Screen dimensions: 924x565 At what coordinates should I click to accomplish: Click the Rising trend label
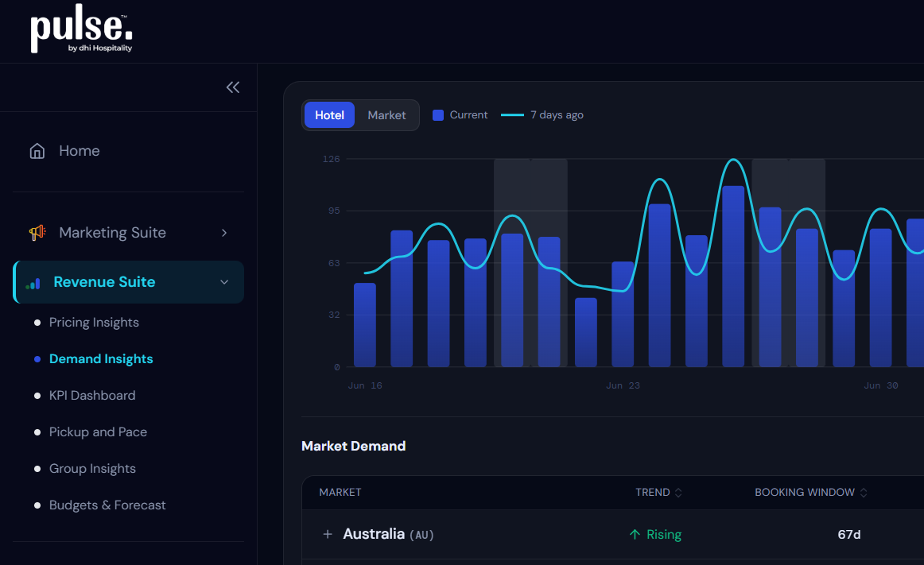coord(663,534)
